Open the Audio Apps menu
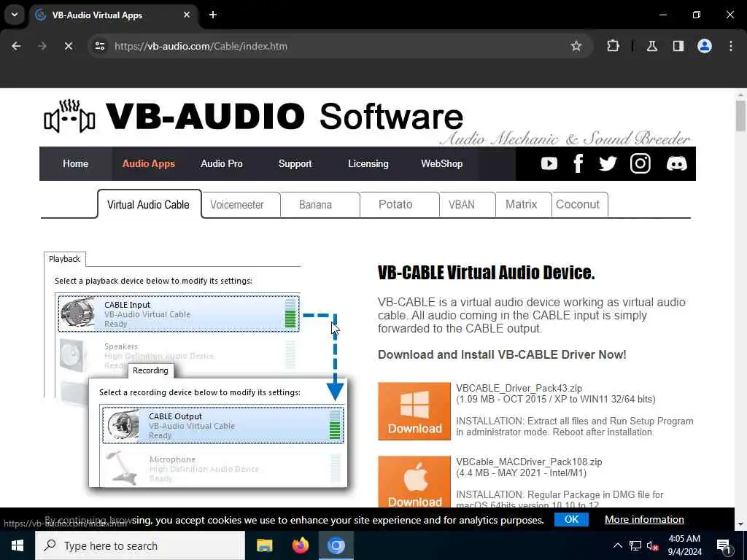The width and height of the screenshot is (747, 560). [149, 164]
